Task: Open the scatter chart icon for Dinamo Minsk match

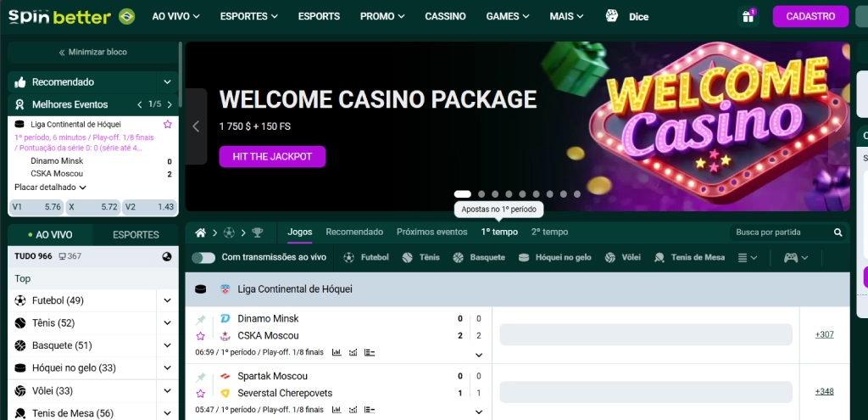Action: 353,352
